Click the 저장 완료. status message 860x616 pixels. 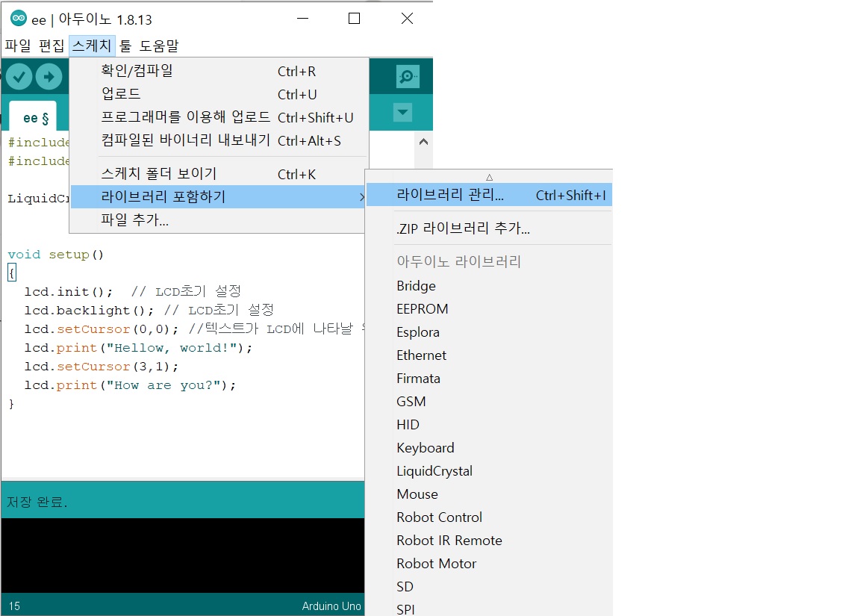(37, 502)
